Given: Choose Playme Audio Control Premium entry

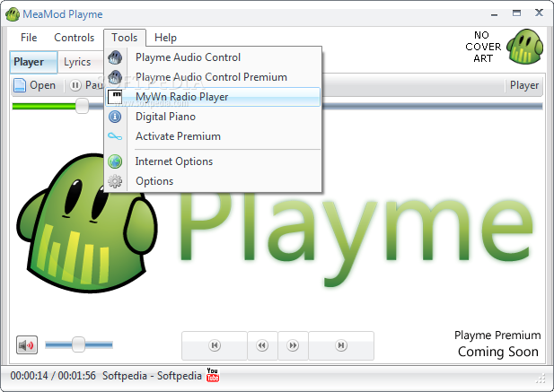Looking at the screenshot, I should 213,77.
